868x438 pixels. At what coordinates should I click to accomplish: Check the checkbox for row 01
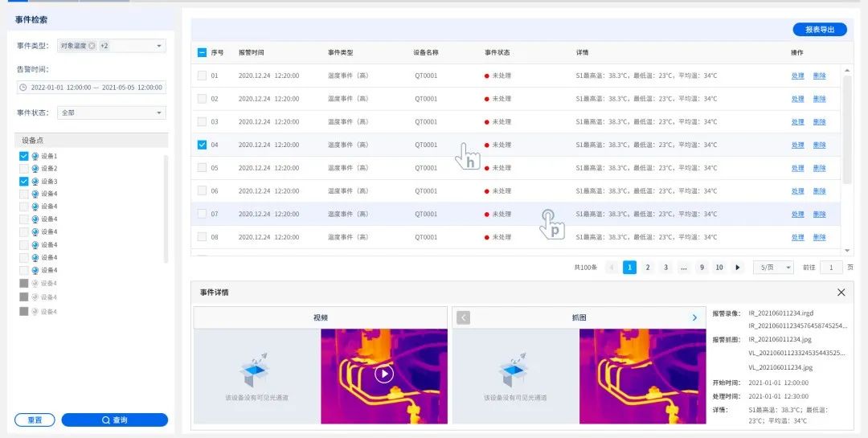pyautogui.click(x=202, y=76)
